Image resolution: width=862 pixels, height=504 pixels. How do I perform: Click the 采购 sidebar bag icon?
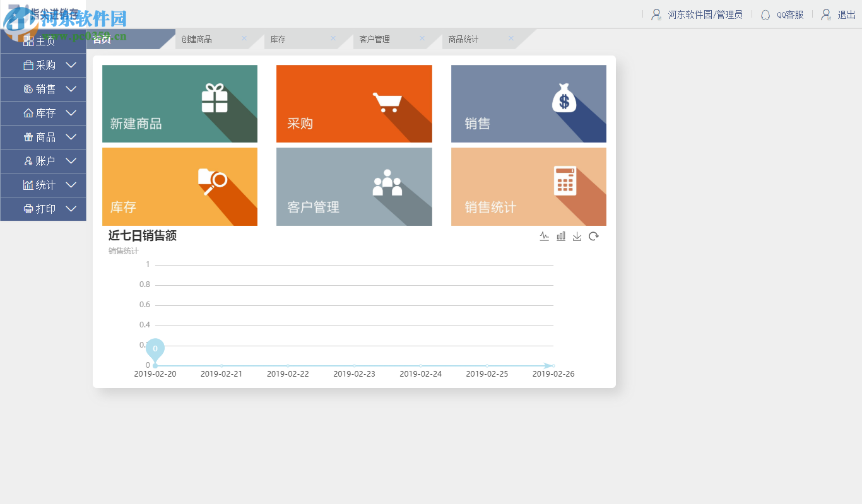[28, 65]
